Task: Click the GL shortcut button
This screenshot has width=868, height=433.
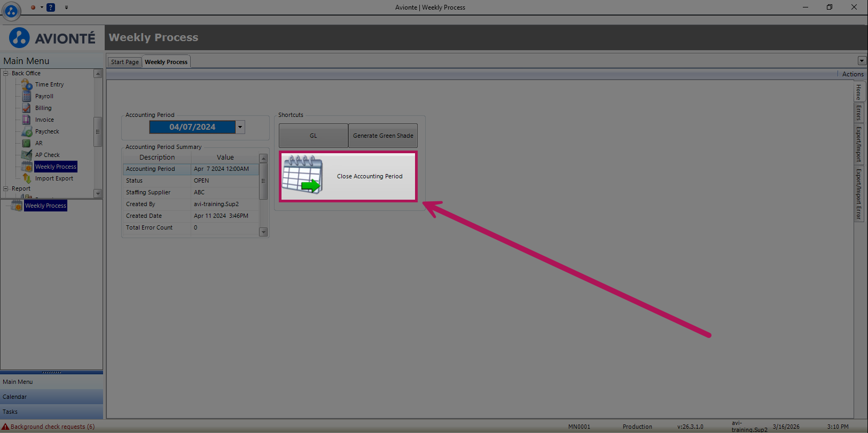Action: (314, 136)
